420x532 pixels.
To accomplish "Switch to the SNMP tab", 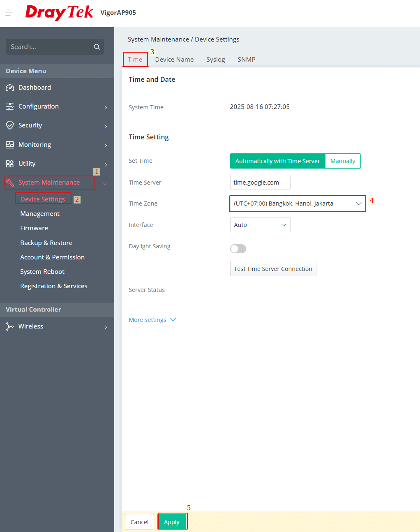I will pyautogui.click(x=247, y=60).
